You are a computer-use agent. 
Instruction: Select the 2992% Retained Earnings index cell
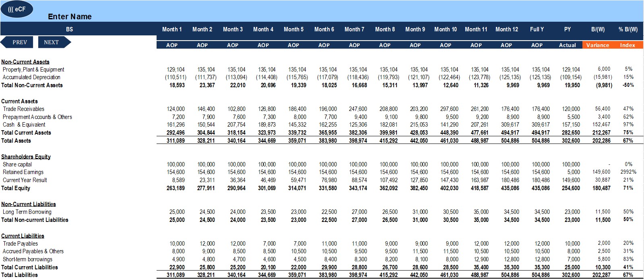[x=628, y=172]
